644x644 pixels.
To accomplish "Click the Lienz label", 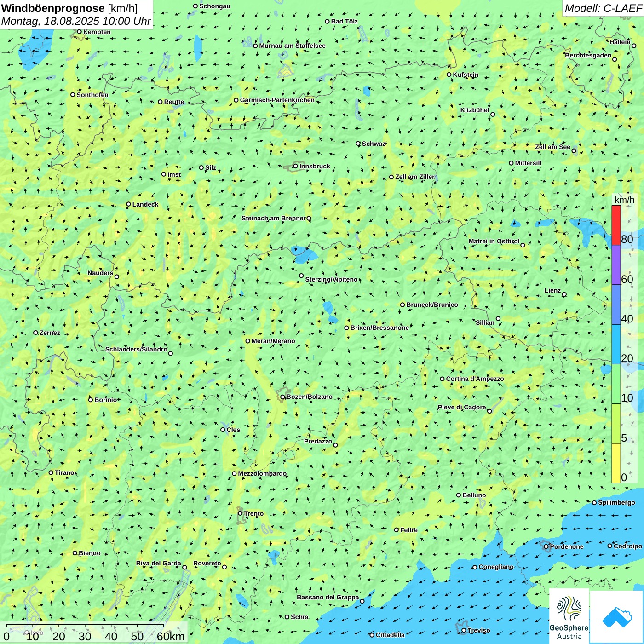I will point(552,290).
